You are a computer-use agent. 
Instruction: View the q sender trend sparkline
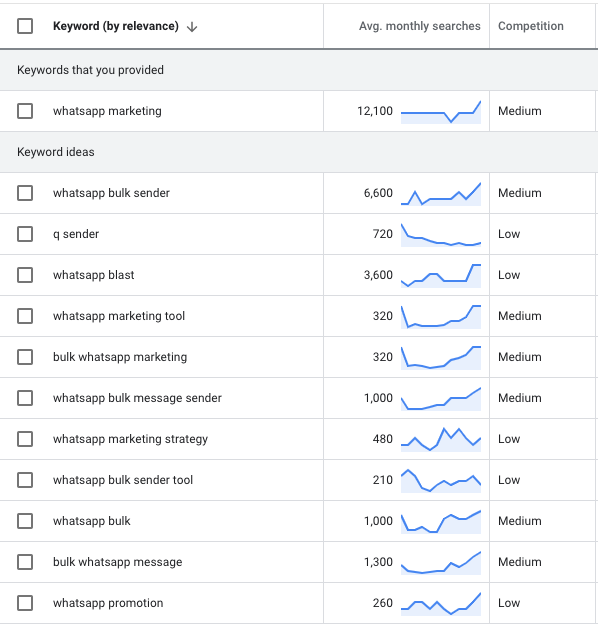pyautogui.click(x=441, y=235)
